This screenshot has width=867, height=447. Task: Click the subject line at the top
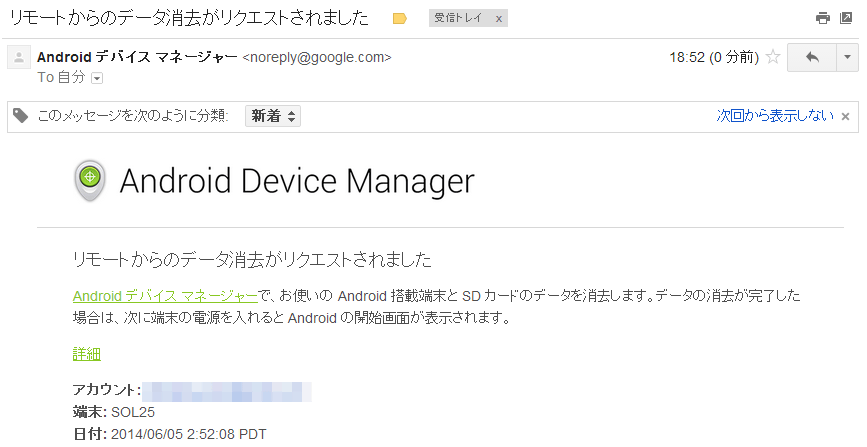189,18
